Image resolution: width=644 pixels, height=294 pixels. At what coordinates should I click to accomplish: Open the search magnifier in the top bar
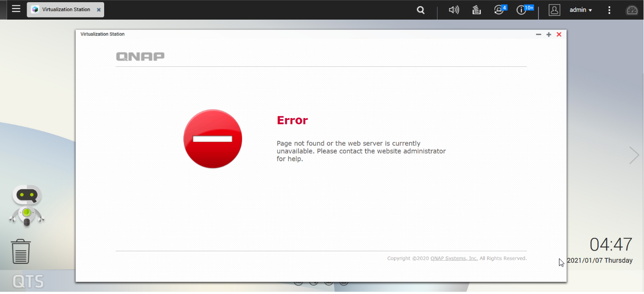coord(421,10)
